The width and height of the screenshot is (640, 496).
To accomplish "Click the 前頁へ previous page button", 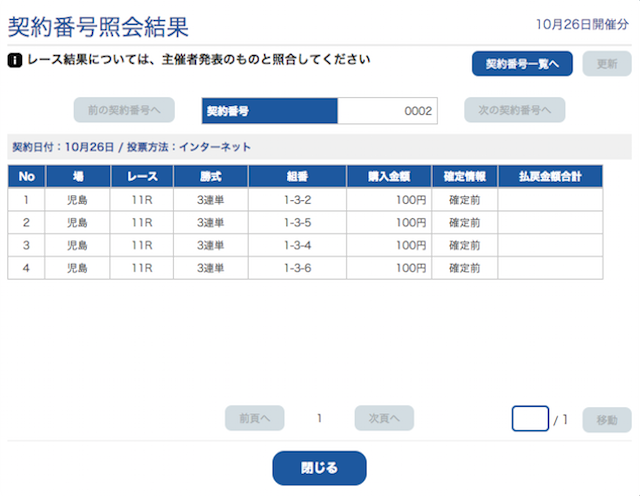I will tap(255, 418).
